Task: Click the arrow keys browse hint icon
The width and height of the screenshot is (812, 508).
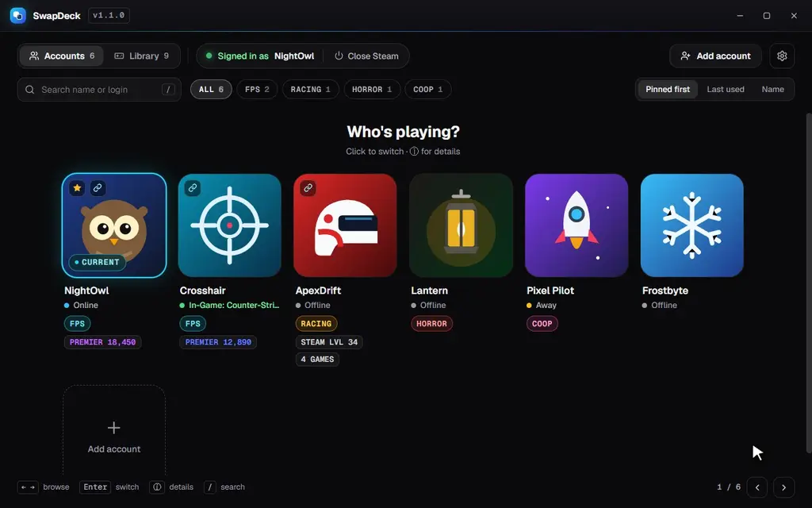Action: pyautogui.click(x=28, y=487)
